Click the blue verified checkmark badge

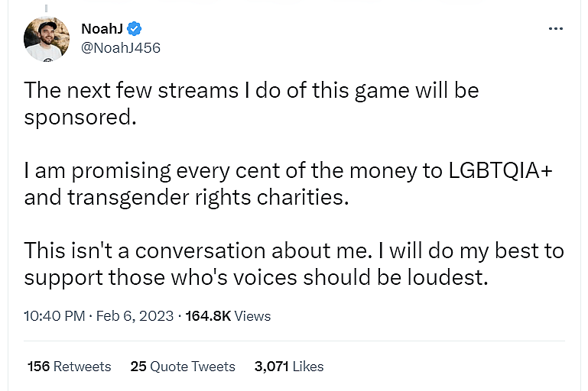(135, 29)
